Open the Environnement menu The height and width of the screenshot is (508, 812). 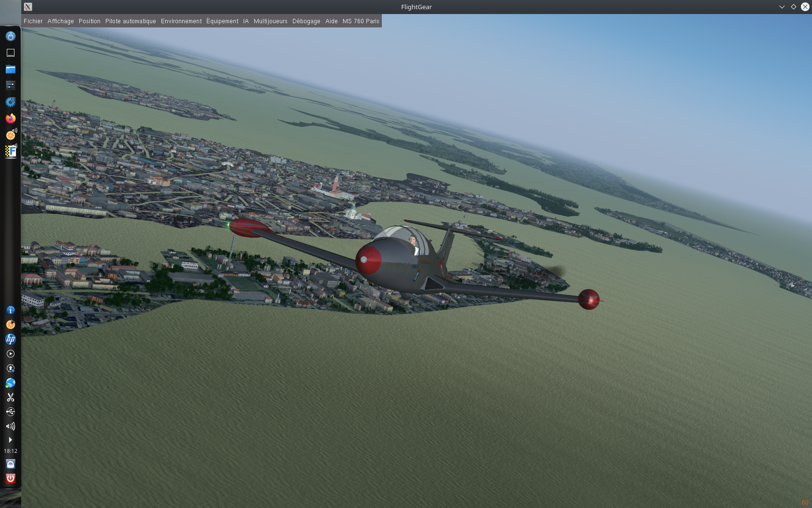point(181,21)
